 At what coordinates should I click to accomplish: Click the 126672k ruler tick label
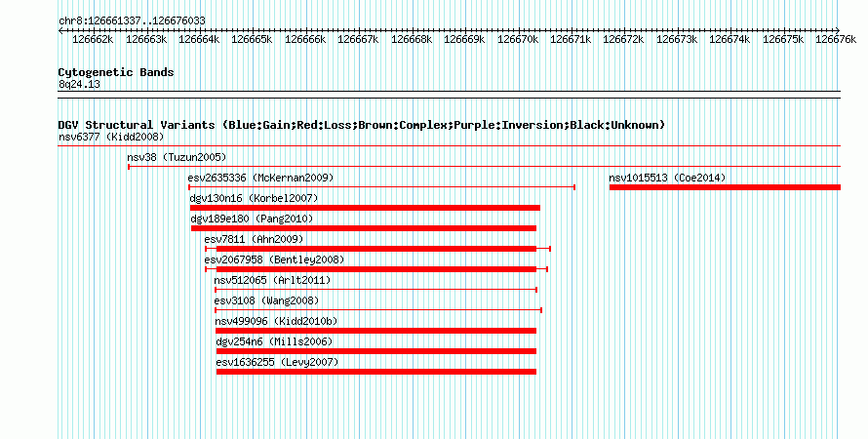(x=623, y=40)
